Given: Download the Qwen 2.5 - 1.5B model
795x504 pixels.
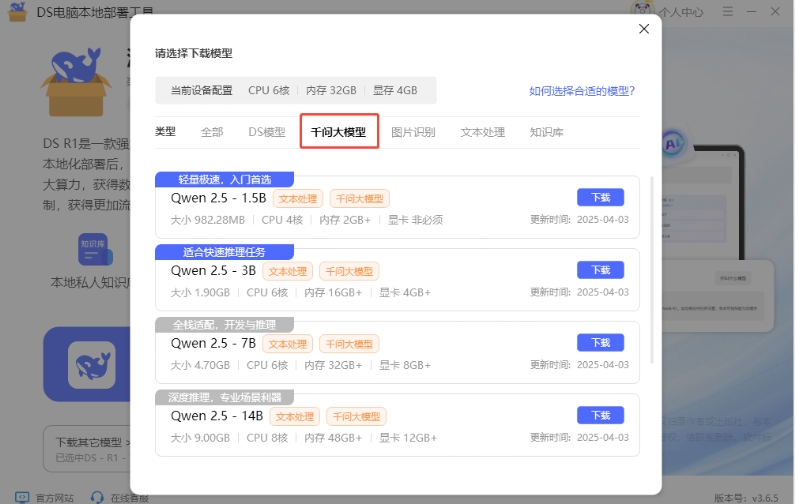Looking at the screenshot, I should pyautogui.click(x=600, y=197).
